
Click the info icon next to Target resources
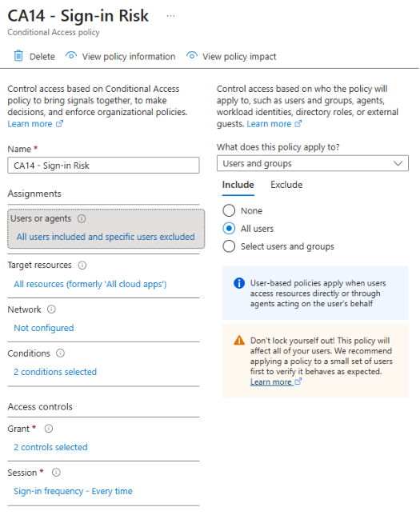(82, 265)
